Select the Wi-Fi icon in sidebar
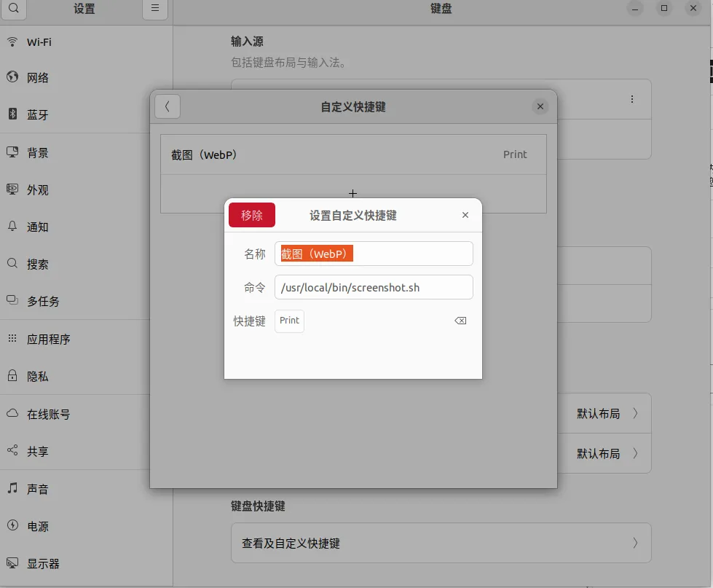The image size is (713, 588). pos(12,42)
